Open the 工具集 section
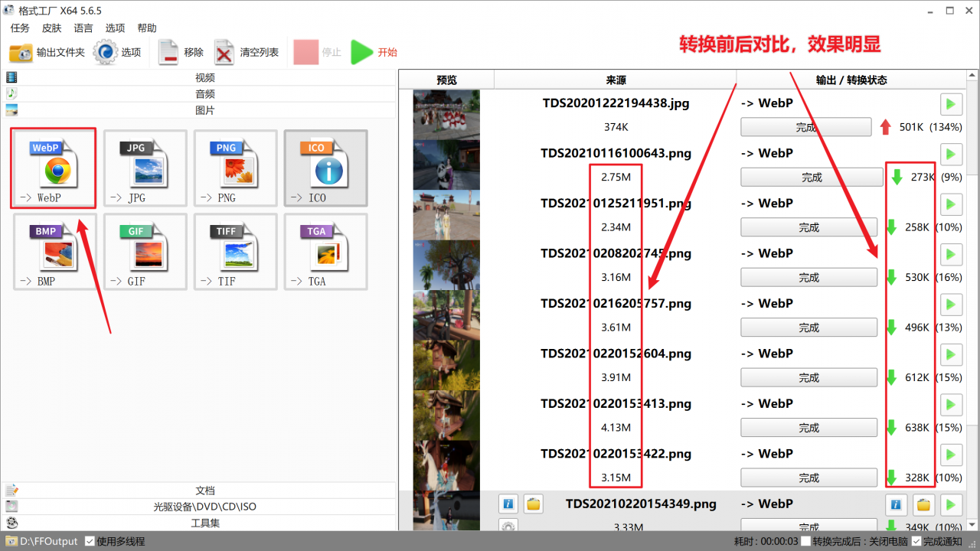The height and width of the screenshot is (551, 980). point(205,521)
